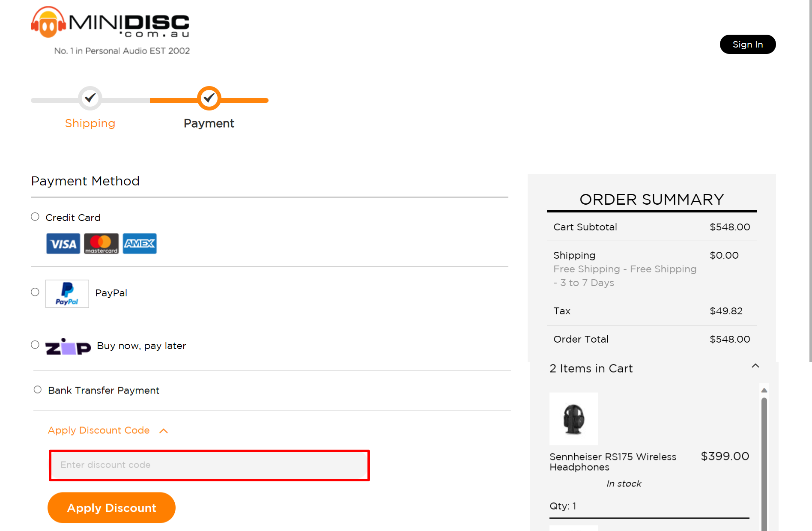Click the Shipping step checkmark icon
The image size is (812, 531).
click(90, 98)
